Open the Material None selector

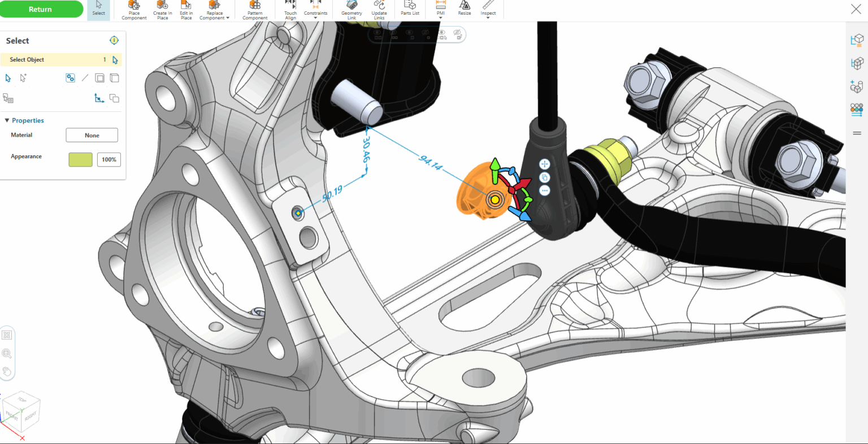pyautogui.click(x=92, y=135)
